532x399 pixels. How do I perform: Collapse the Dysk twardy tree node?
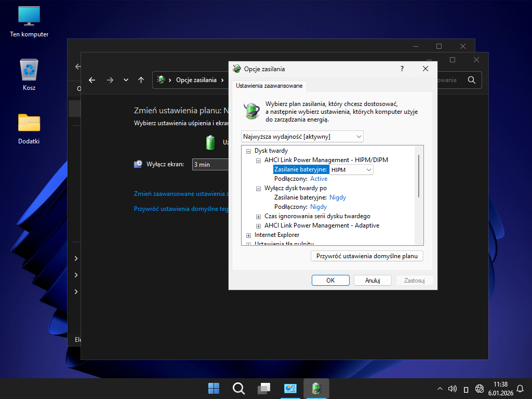click(248, 151)
